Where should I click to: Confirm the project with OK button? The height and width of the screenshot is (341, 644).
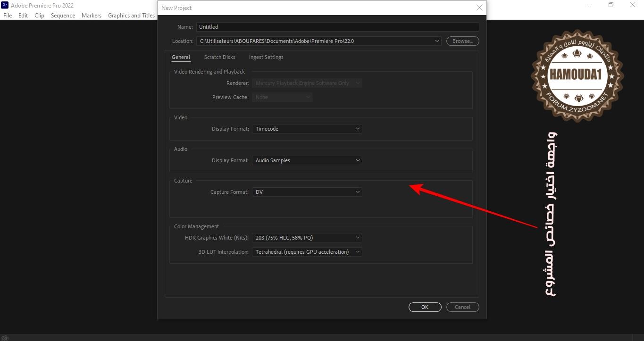(x=425, y=307)
